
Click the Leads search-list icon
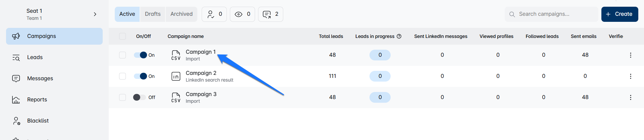pos(16,57)
